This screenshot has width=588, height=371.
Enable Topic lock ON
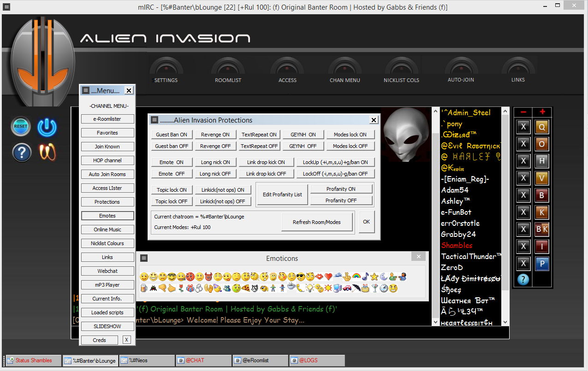point(171,190)
